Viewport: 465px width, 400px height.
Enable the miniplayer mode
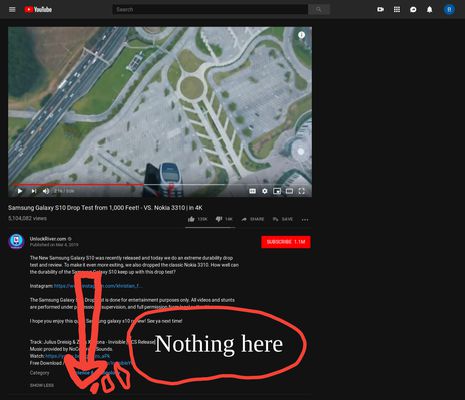point(277,191)
